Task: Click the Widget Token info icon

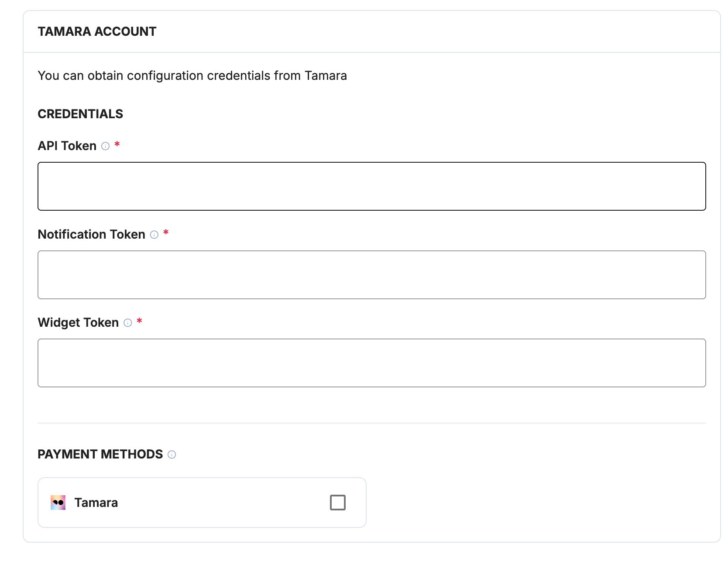Action: [x=127, y=323]
